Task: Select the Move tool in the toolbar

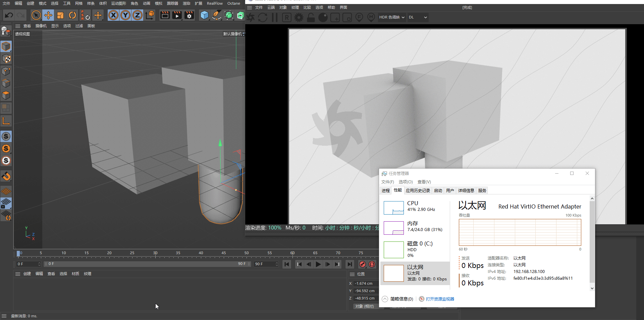Action: (48, 15)
